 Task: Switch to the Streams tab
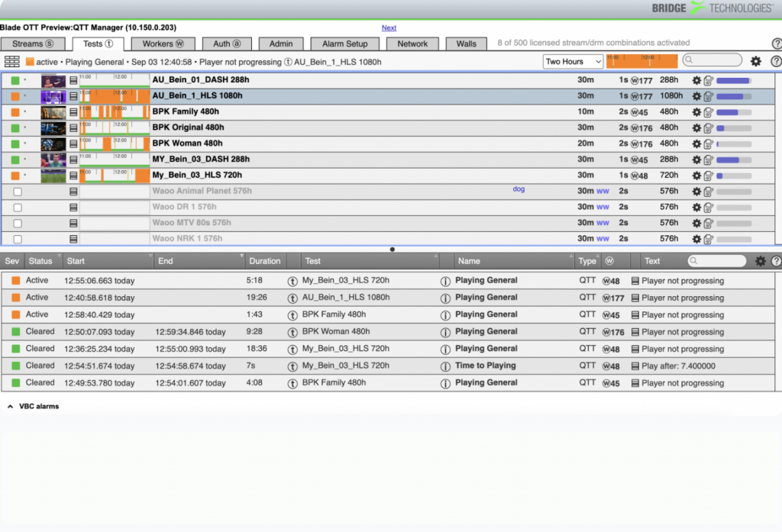[x=33, y=44]
